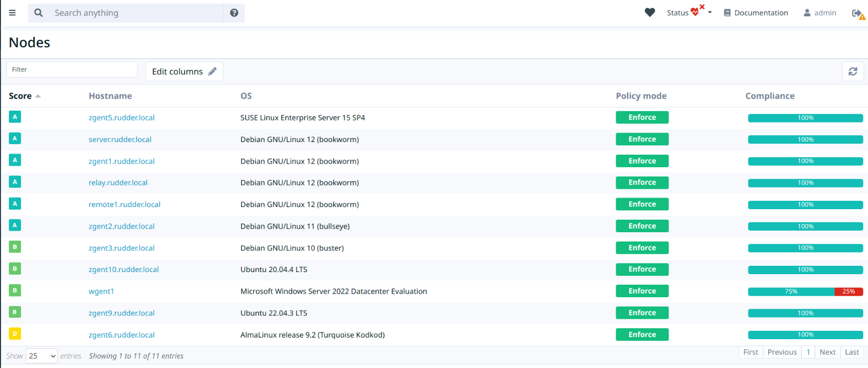
Task: Sort nodes by Compliance column
Action: pyautogui.click(x=769, y=96)
